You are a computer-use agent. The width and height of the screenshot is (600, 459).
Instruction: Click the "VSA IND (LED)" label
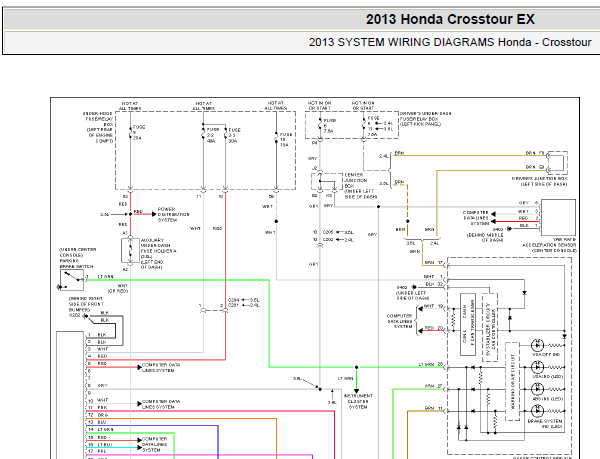click(x=547, y=377)
